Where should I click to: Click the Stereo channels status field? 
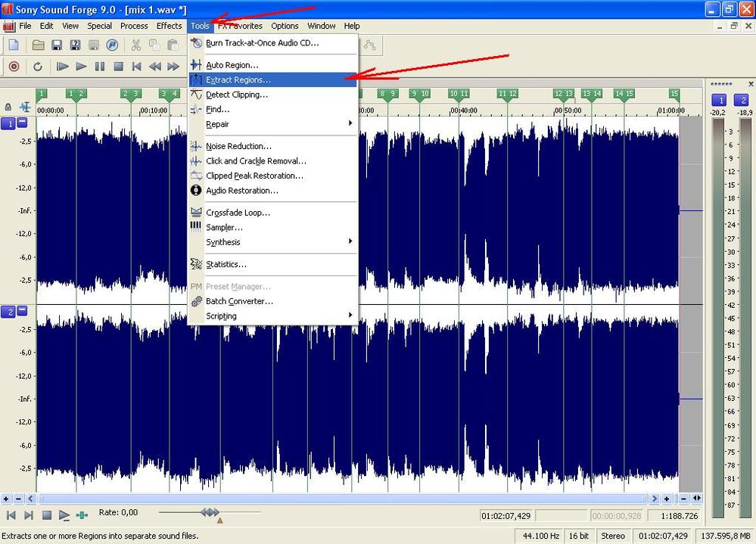613,536
